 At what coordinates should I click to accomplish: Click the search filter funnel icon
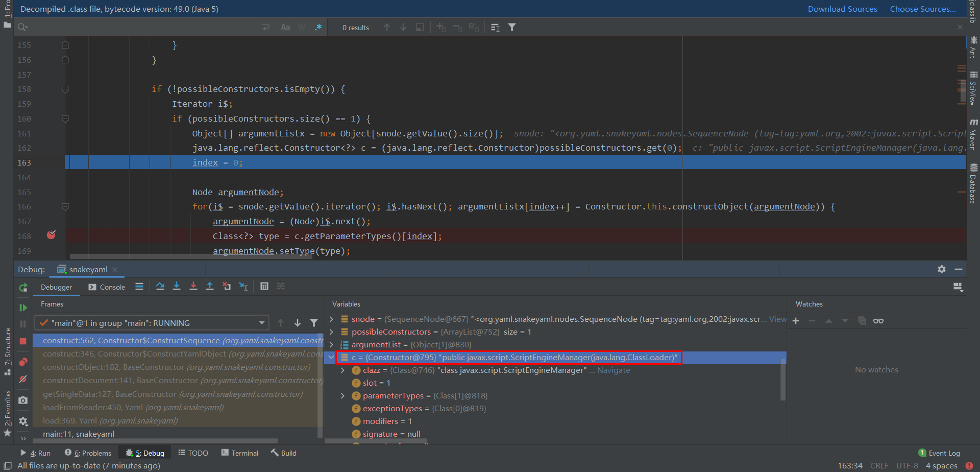[512, 27]
